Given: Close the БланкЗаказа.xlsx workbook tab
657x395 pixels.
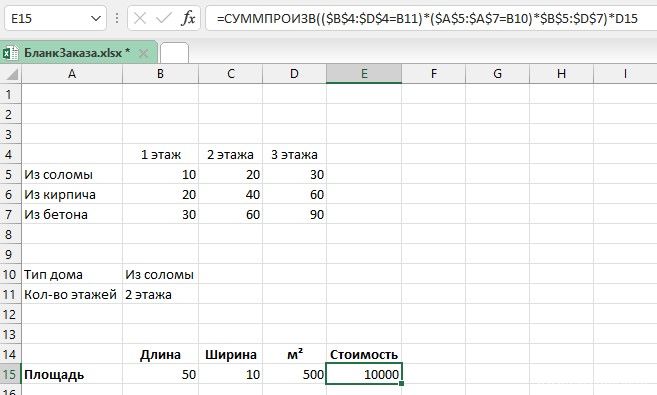Looking at the screenshot, I should tap(143, 53).
